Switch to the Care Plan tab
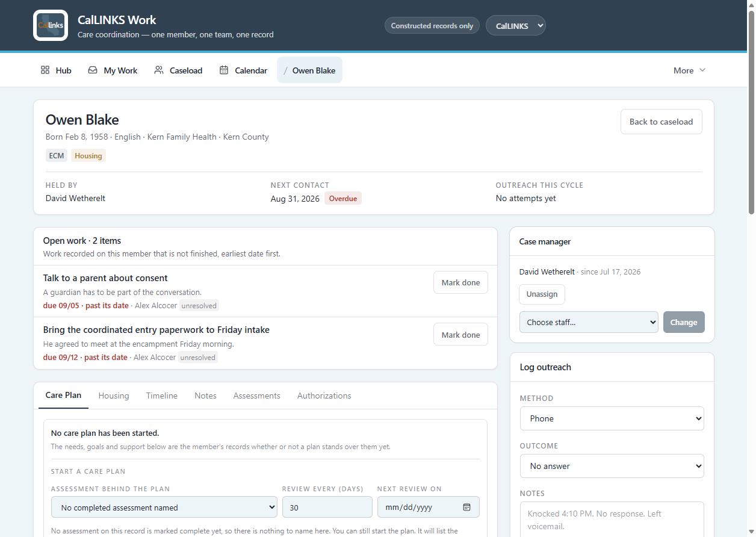 point(63,396)
